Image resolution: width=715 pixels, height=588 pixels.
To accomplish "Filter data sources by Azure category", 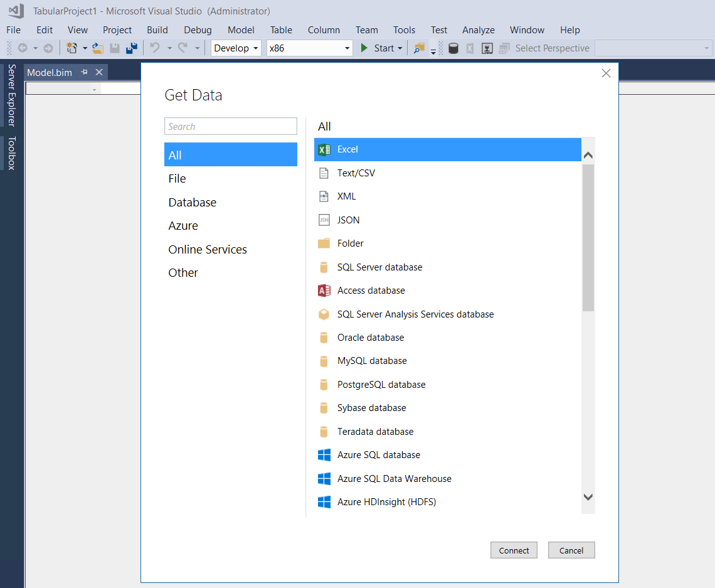I will (231, 225).
